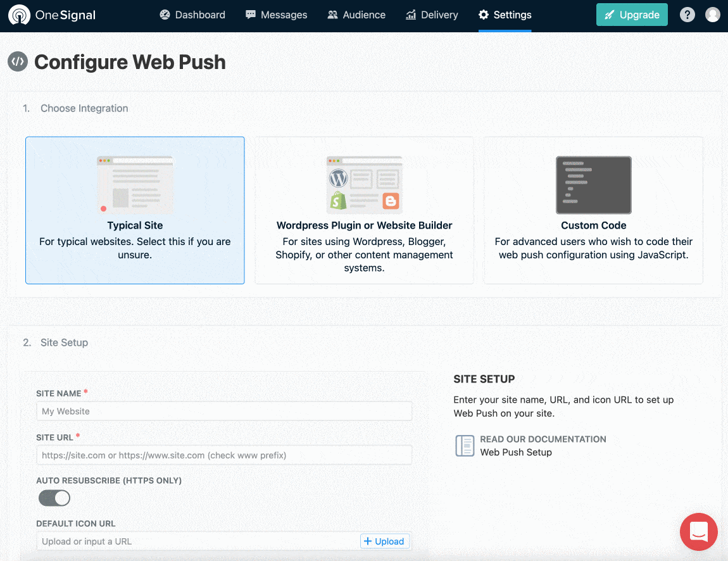Click the Upload button for the default icon

(x=385, y=541)
